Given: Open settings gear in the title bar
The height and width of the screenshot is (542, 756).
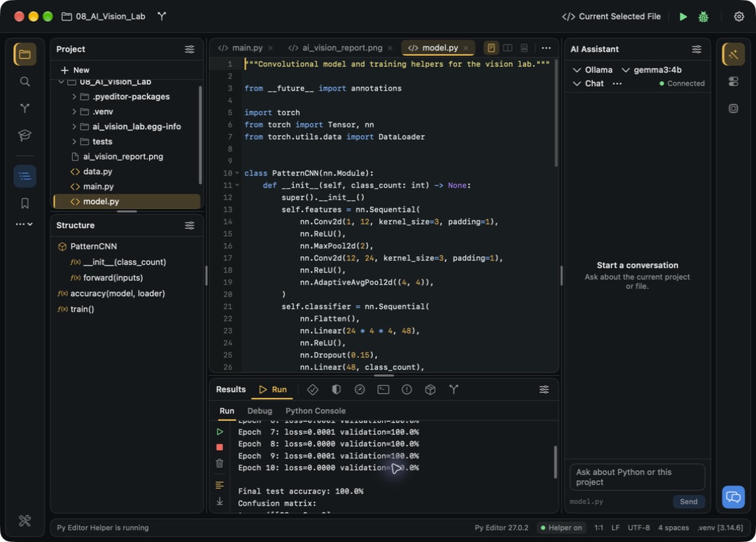Looking at the screenshot, I should 739,16.
